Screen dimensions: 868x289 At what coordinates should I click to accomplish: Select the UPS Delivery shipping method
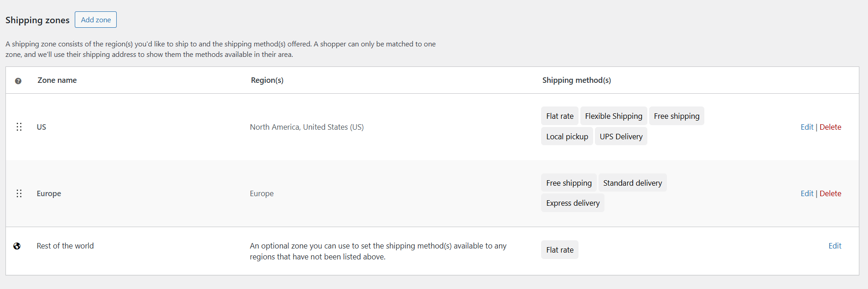click(620, 136)
